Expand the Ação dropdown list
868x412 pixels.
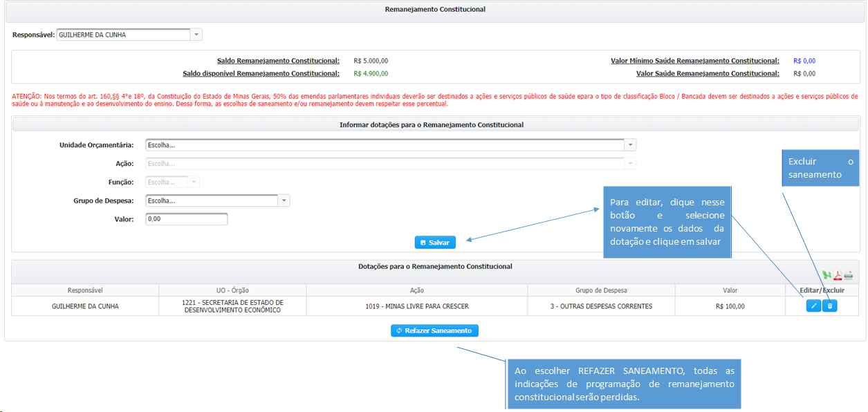point(630,164)
